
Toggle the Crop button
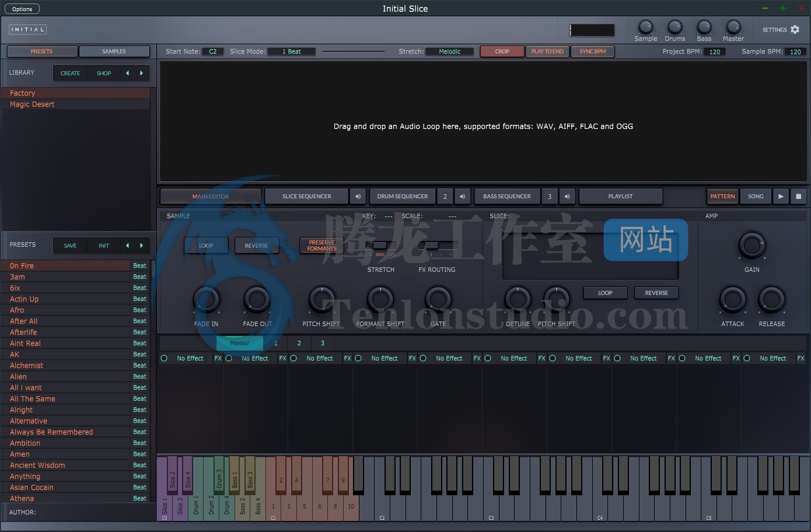(502, 51)
